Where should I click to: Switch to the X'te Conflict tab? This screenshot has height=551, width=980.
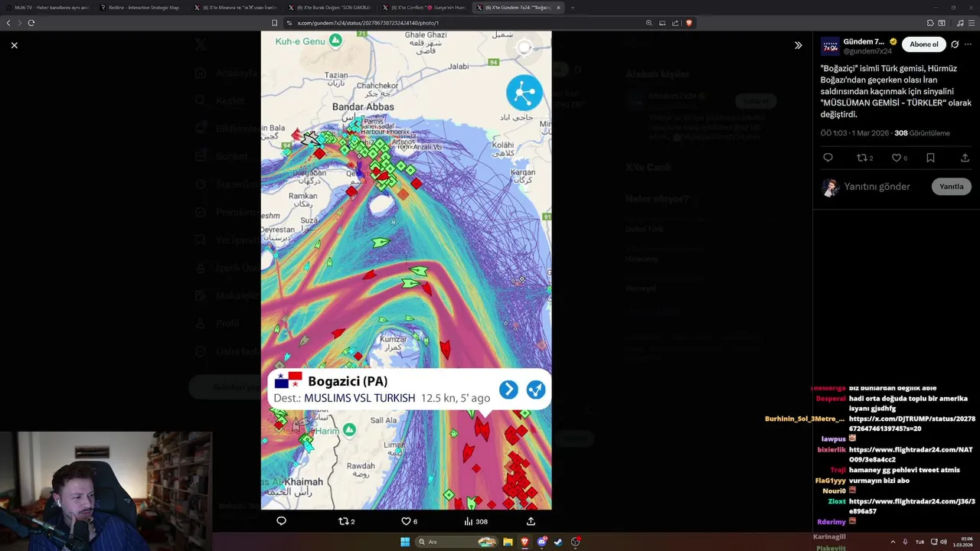pyautogui.click(x=424, y=7)
